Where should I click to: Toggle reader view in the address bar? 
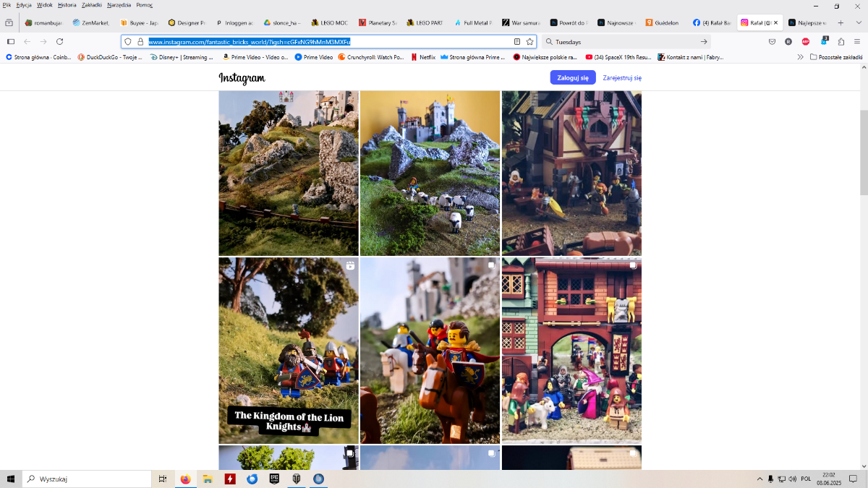point(516,42)
